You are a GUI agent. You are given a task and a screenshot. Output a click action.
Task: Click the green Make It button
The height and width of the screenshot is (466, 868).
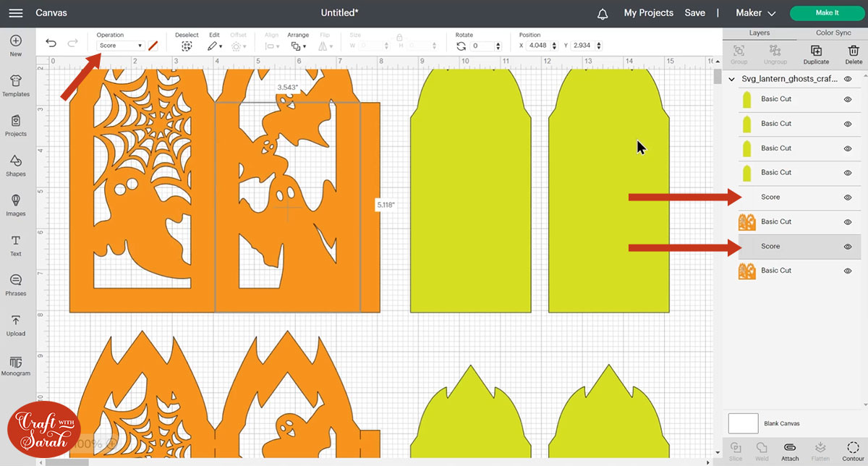tap(826, 13)
